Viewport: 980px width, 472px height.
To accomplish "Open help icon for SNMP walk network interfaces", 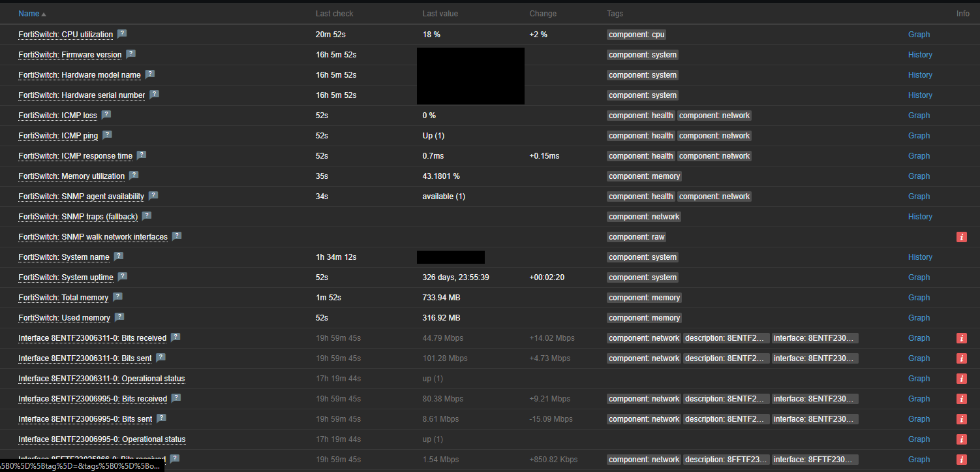I will pyautogui.click(x=176, y=236).
